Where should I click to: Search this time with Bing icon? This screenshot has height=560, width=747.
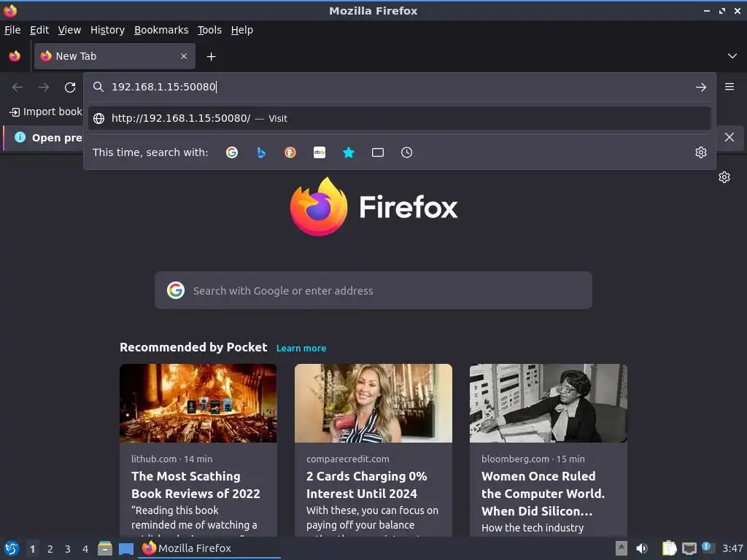[x=261, y=152]
